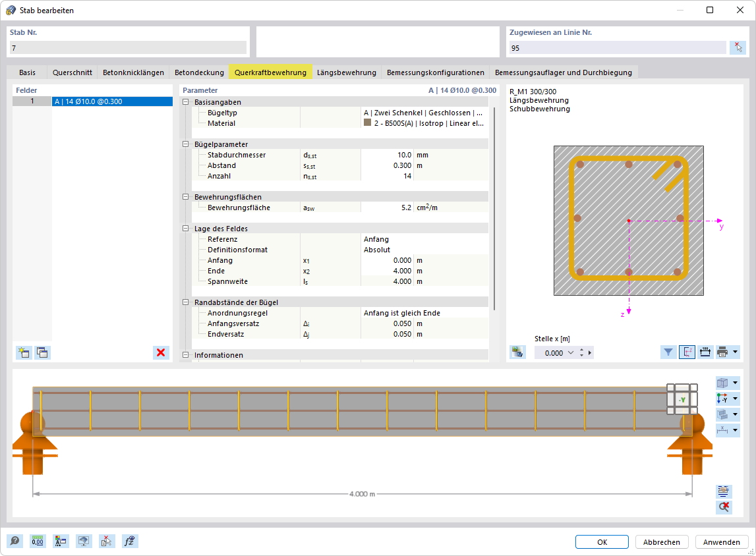Click the Bügeltyp value cell
Screen dimensions: 756x556
[x=424, y=112]
